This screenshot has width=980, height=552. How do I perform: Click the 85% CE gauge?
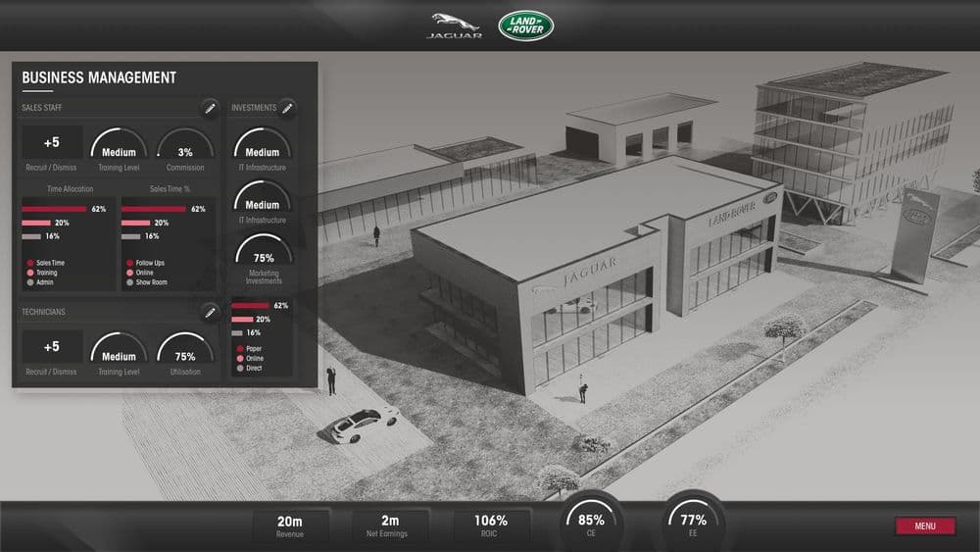click(x=591, y=521)
